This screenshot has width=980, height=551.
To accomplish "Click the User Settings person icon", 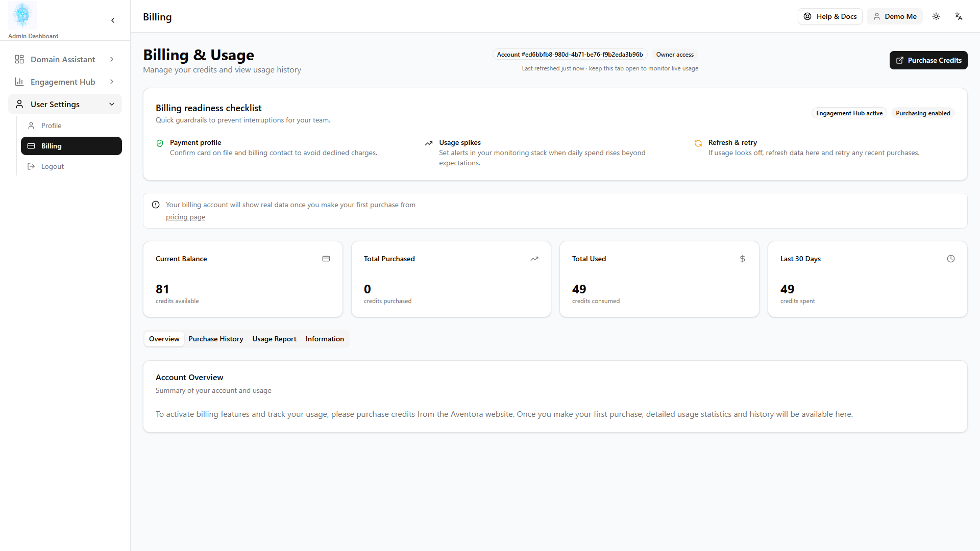I will (x=19, y=104).
